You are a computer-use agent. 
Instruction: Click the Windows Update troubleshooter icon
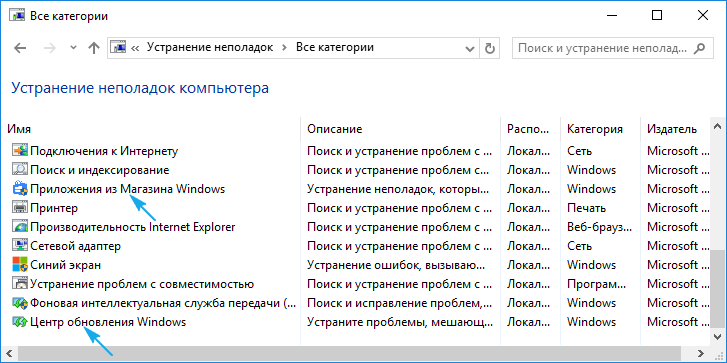point(19,322)
